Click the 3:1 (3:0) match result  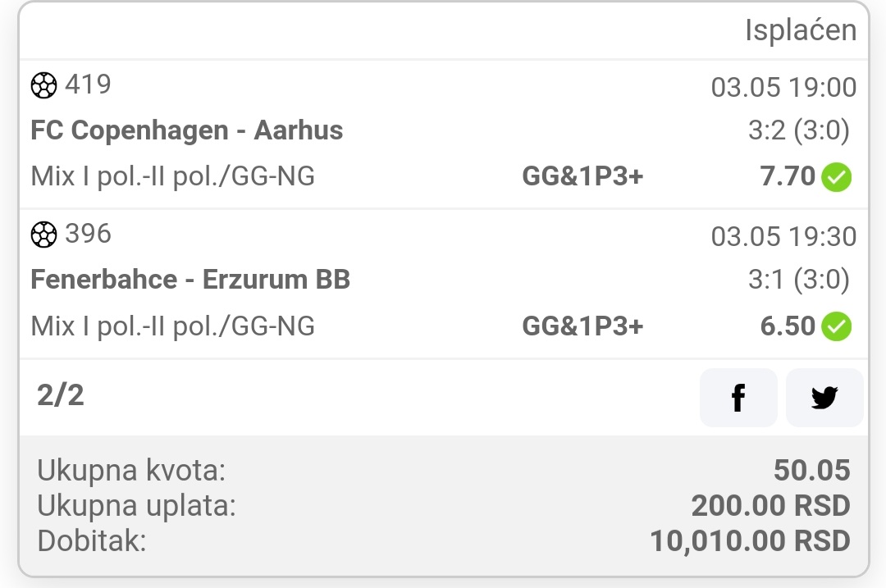coord(798,280)
